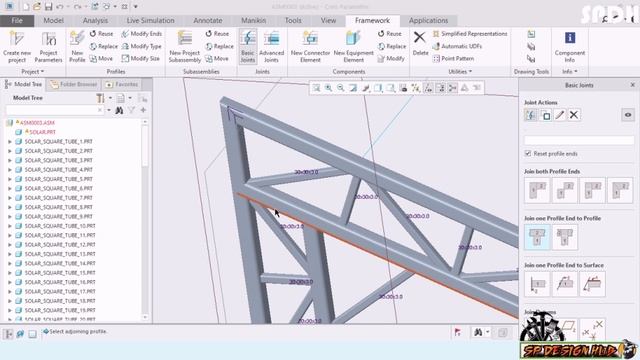Toggle Reset profile ends checkbox
The image size is (640, 360).
[528, 153]
